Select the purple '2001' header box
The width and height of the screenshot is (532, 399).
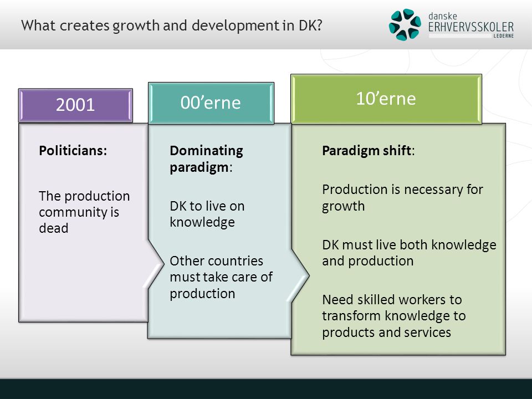pos(75,105)
